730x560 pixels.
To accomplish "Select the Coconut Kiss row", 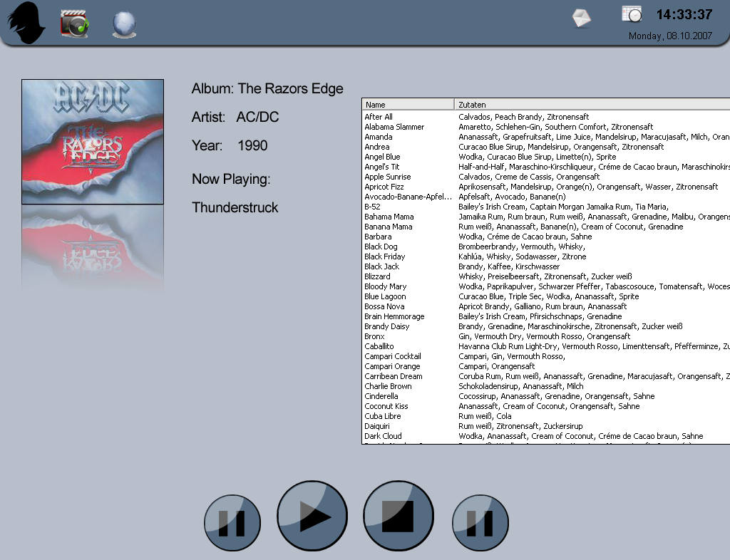I will tap(546, 407).
